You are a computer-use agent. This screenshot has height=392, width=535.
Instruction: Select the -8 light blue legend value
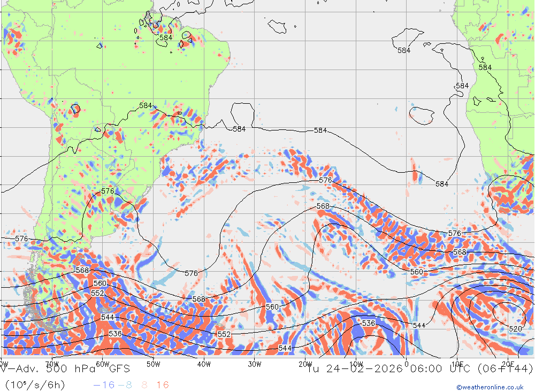tap(125, 385)
